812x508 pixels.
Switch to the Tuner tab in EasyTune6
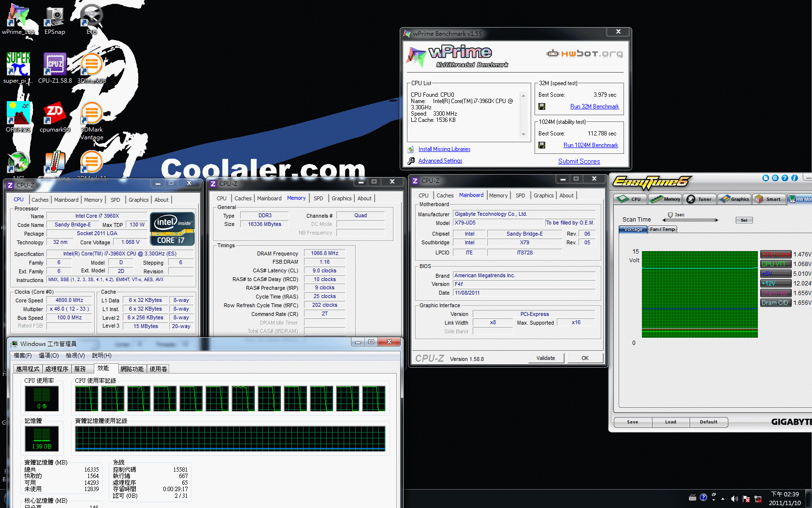700,199
